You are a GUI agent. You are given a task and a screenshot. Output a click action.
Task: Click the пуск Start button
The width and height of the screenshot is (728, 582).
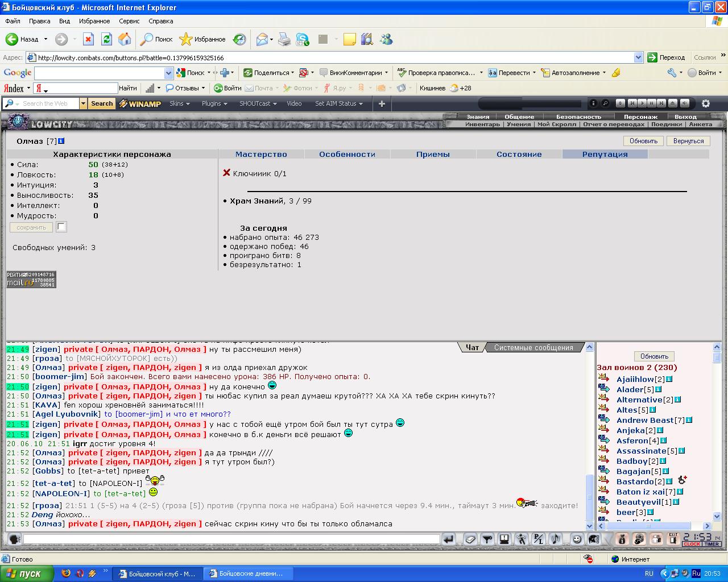coord(27,573)
